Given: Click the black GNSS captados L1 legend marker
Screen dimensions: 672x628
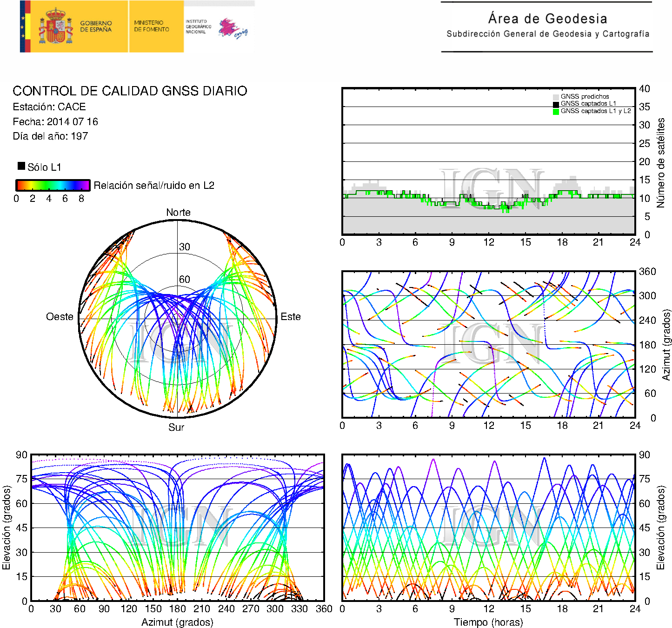Looking at the screenshot, I should pos(555,104).
